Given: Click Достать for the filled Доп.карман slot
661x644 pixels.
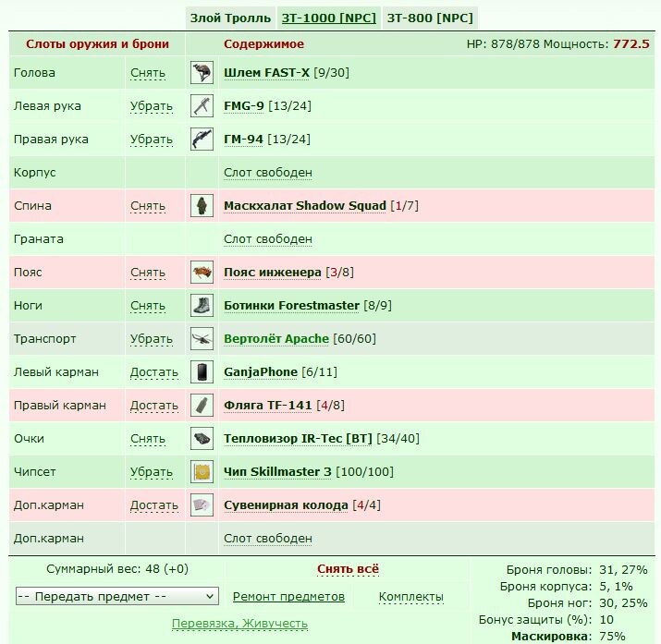Looking at the screenshot, I should [153, 505].
